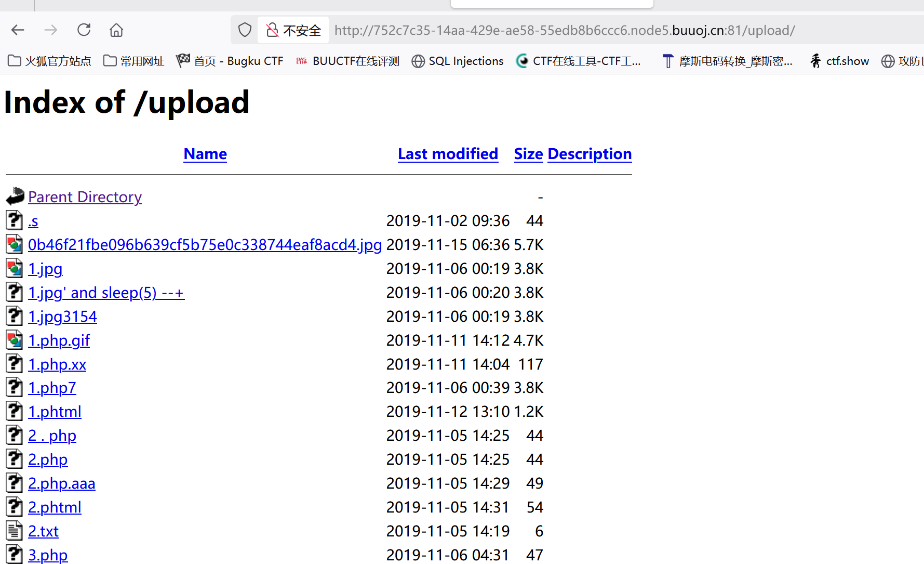Click the unknown-file icon beside 1.jpg3154
924x564 pixels.
click(15, 316)
